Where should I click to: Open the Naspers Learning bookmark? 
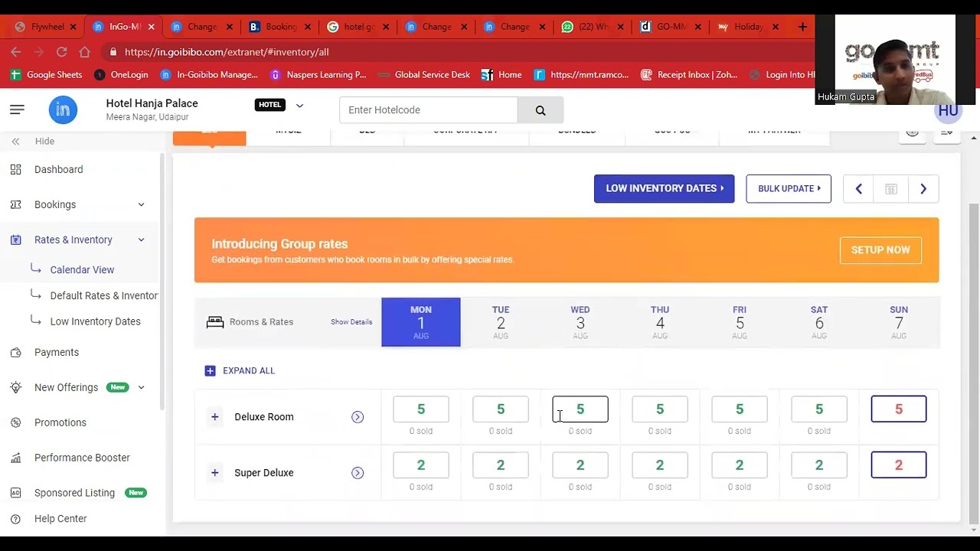coord(318,75)
